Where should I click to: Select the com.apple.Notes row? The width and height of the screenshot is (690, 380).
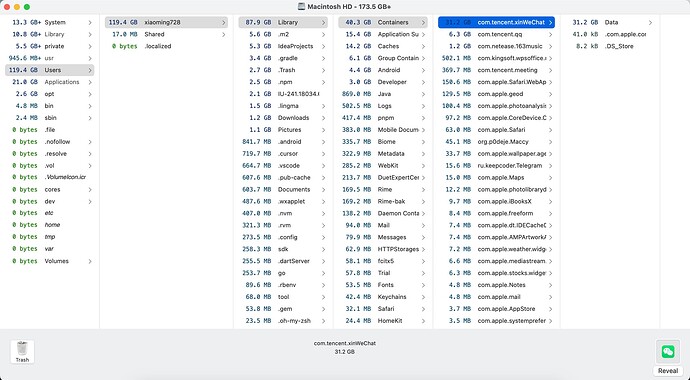click(x=496, y=285)
